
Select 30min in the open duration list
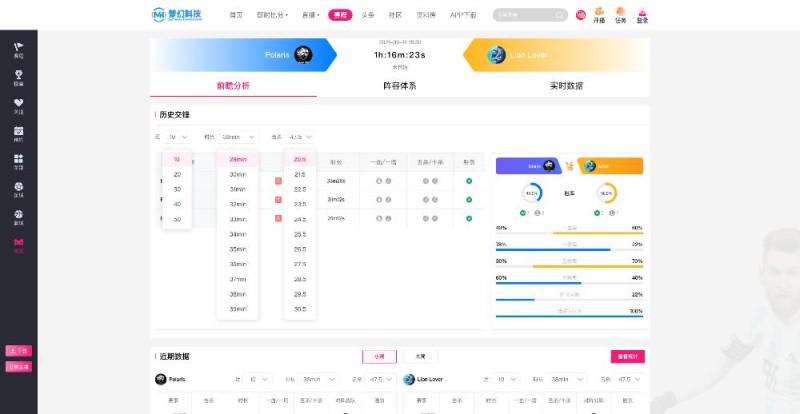click(237, 174)
